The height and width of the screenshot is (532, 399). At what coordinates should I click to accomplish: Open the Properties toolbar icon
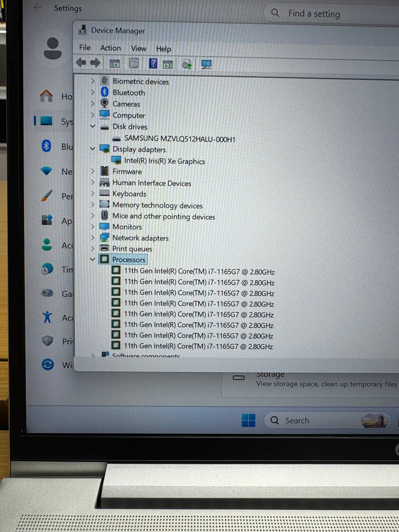coord(134,63)
